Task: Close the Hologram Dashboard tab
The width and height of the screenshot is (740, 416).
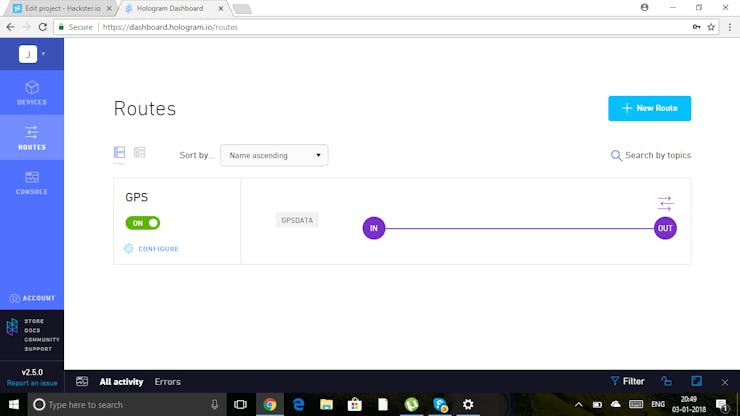Action: pos(220,8)
